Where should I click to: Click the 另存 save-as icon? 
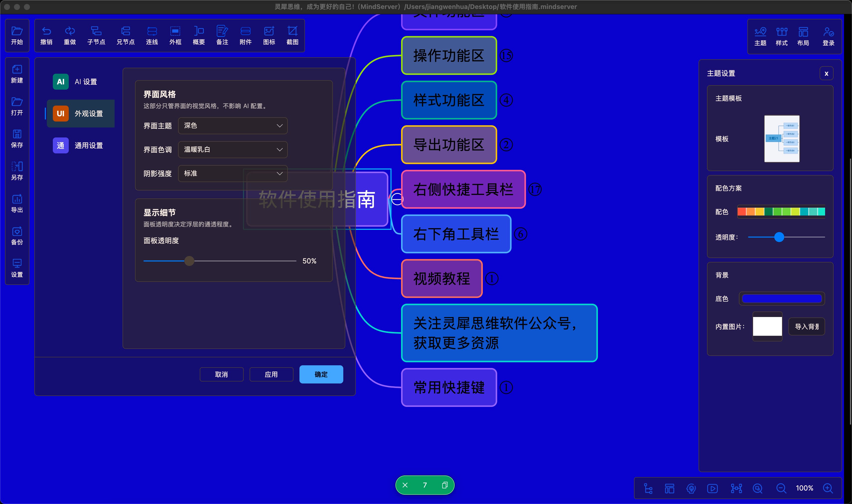(x=17, y=166)
